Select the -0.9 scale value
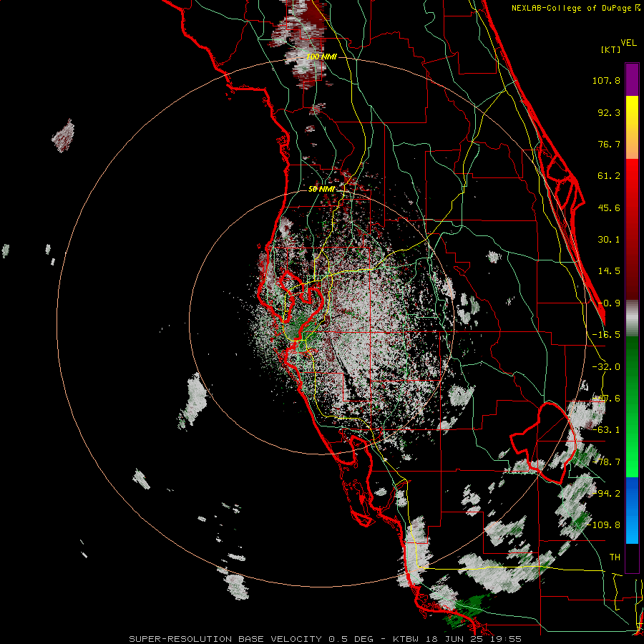The height and width of the screenshot is (644, 644). [609, 303]
